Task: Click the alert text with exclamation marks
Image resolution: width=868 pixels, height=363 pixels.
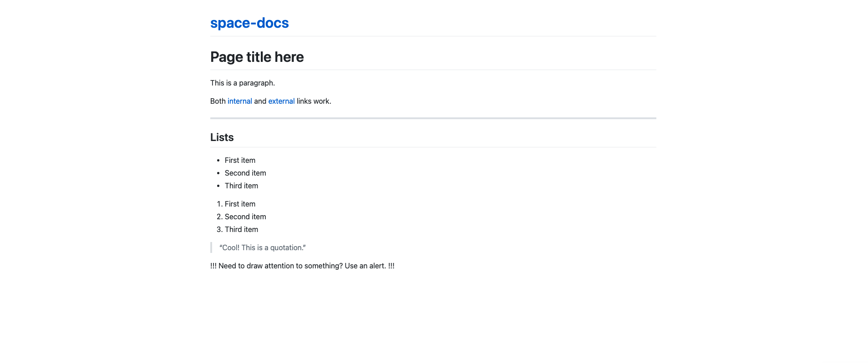Action: click(x=302, y=266)
